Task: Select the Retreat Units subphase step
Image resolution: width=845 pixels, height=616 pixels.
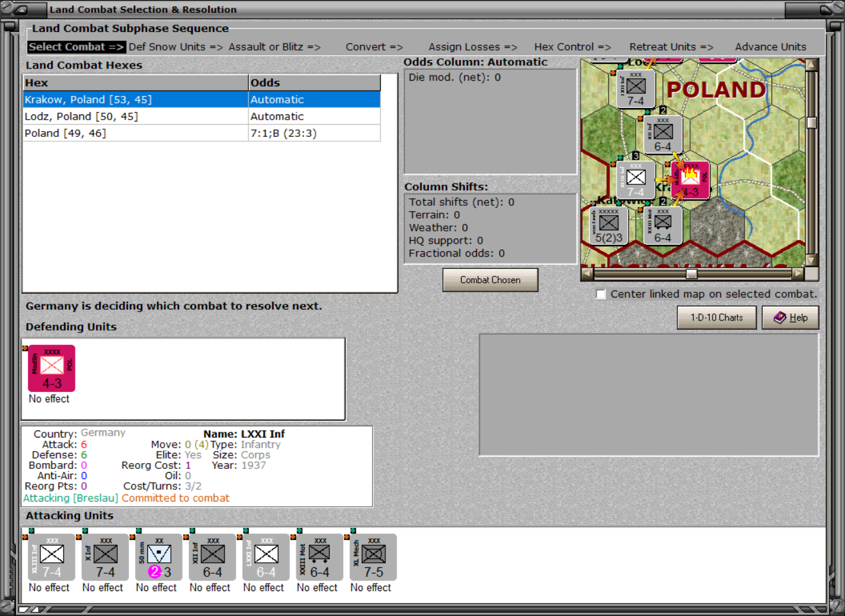Action: (x=671, y=47)
